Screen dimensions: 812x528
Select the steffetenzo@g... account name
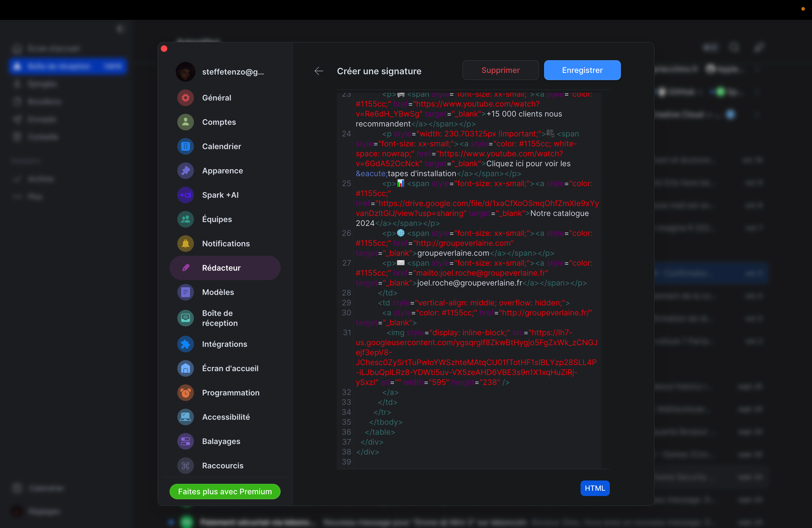[x=233, y=72]
